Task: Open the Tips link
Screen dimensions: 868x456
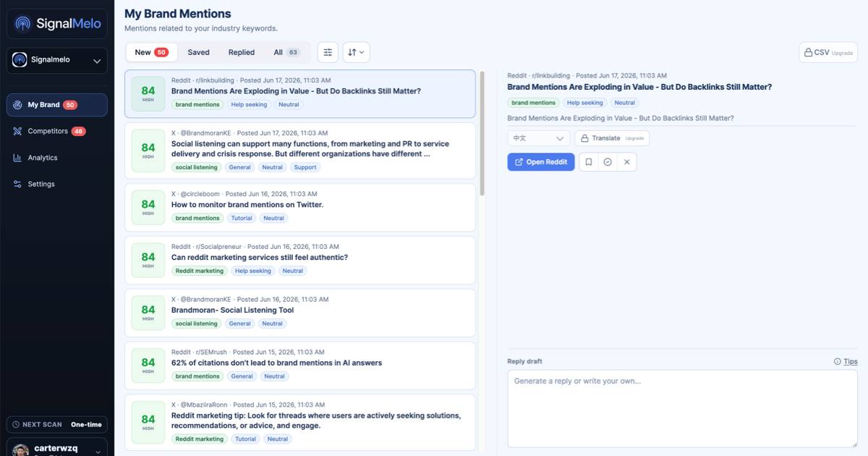Action: 846,361
